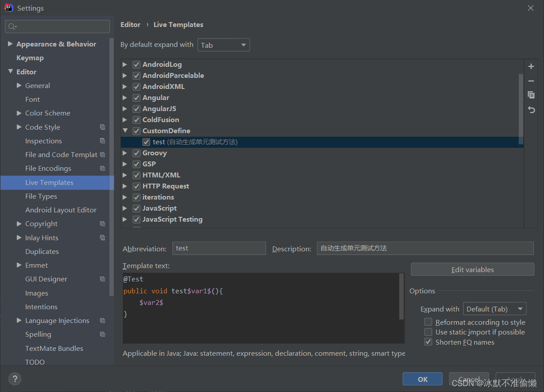Click IntelliJ logo in the title bar
544x392 pixels.
tap(9, 8)
